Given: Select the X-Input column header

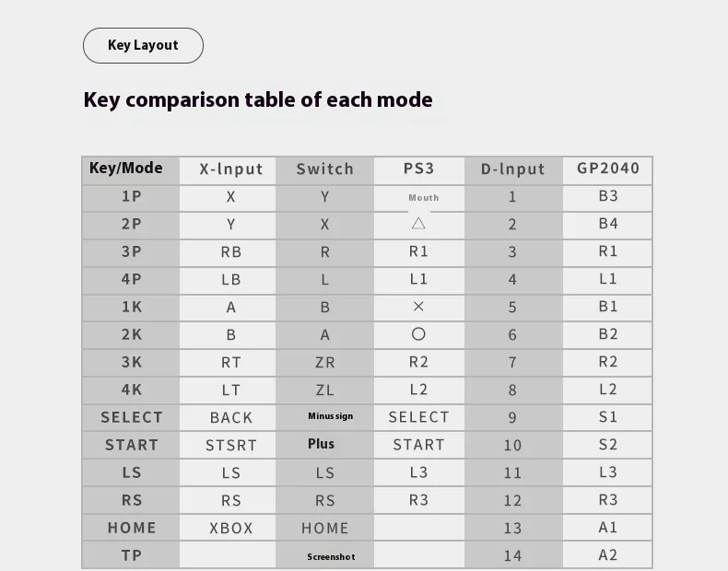Looking at the screenshot, I should [x=230, y=169].
